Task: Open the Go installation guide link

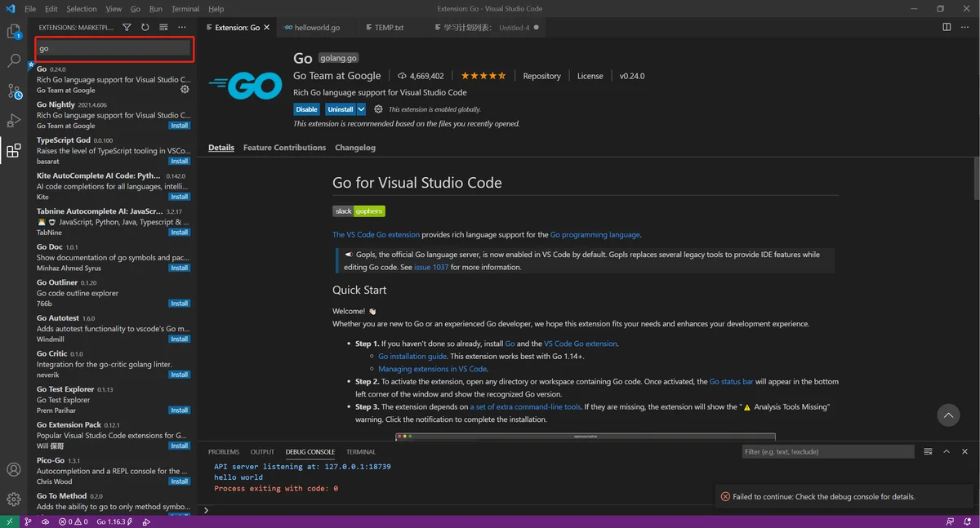Action: click(412, 357)
